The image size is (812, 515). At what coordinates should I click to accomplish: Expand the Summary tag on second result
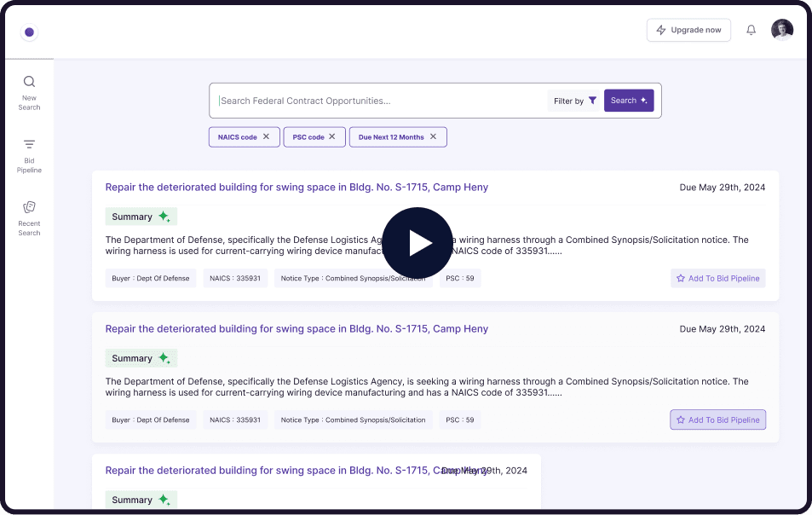[x=141, y=358]
